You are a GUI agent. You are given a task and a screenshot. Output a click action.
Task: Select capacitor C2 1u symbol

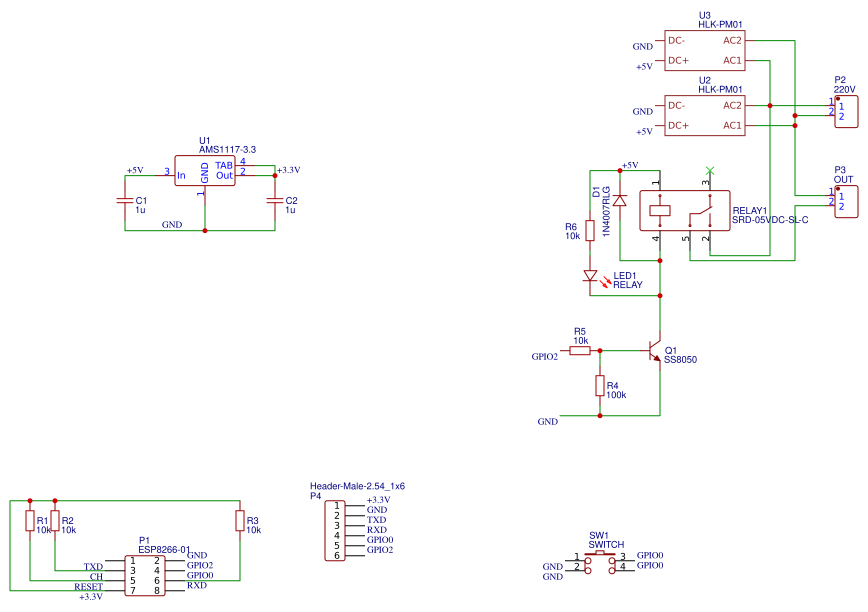[x=275, y=200]
